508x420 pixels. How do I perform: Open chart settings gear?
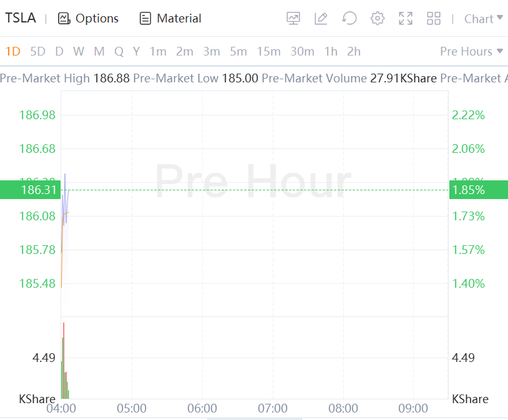pos(378,19)
